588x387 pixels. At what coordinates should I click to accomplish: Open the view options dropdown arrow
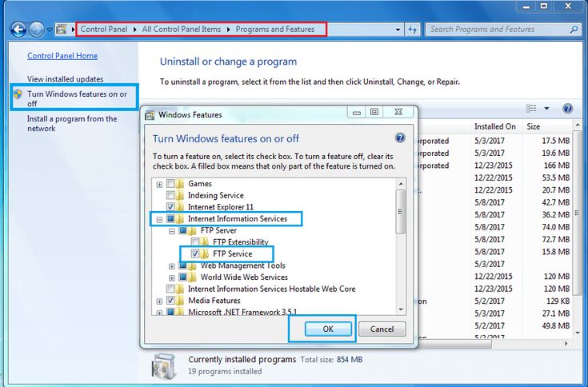(546, 109)
